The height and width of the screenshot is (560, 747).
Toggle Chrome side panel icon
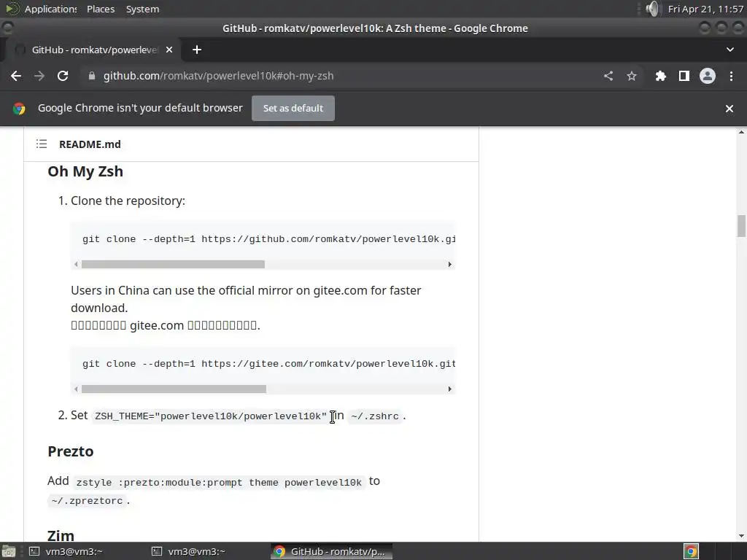click(x=684, y=76)
